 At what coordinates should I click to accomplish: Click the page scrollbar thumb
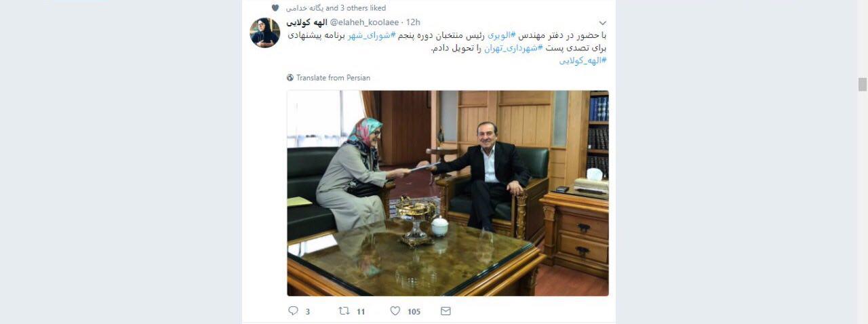tap(863, 84)
